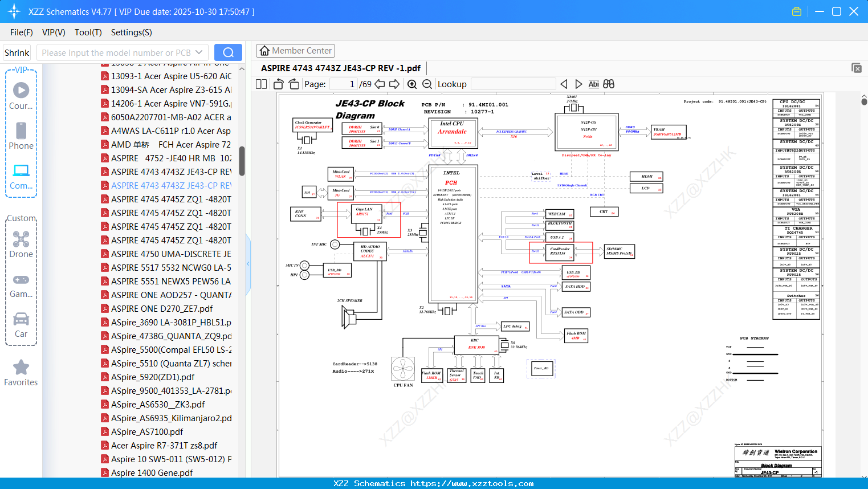Open A4WAS LA-C611P r1.0 Acer file

pyautogui.click(x=166, y=131)
